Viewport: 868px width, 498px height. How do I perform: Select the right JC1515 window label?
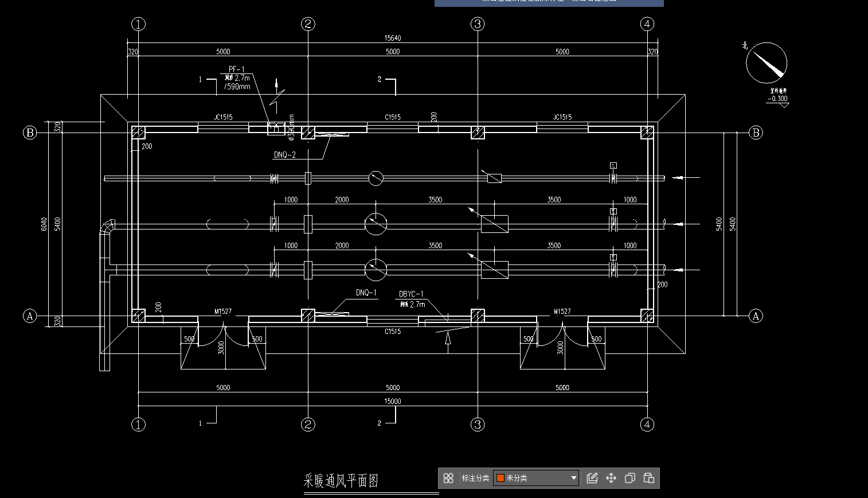click(562, 117)
